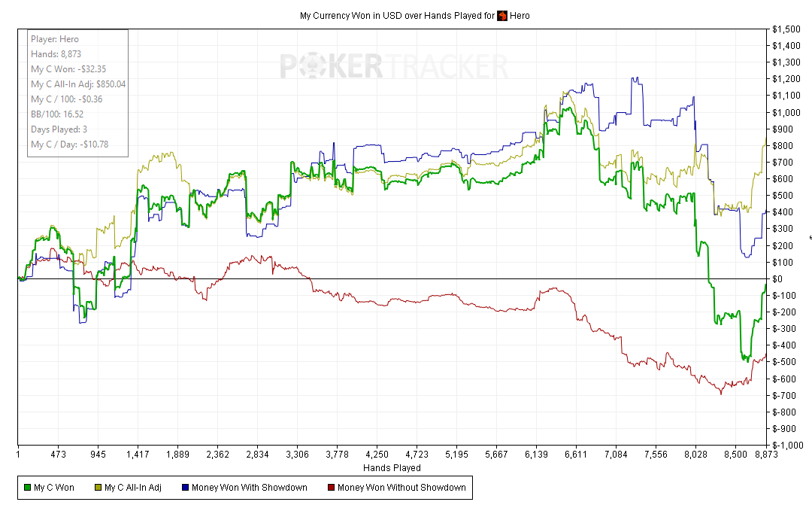The width and height of the screenshot is (812, 508).
Task: Click the red Money Won Without Showdown swatch
Action: (332, 488)
